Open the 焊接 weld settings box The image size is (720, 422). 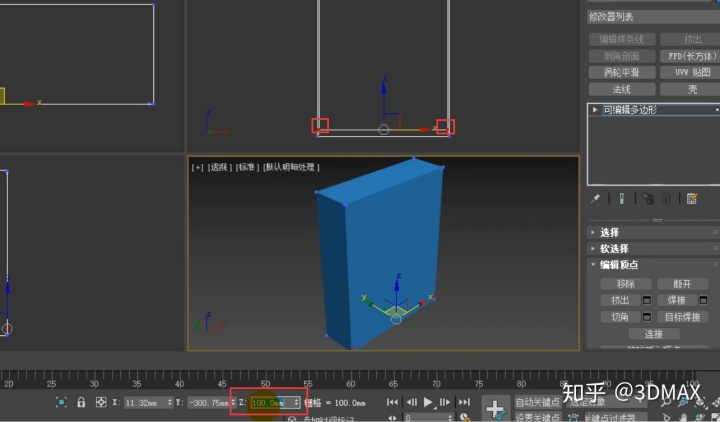[x=703, y=301]
